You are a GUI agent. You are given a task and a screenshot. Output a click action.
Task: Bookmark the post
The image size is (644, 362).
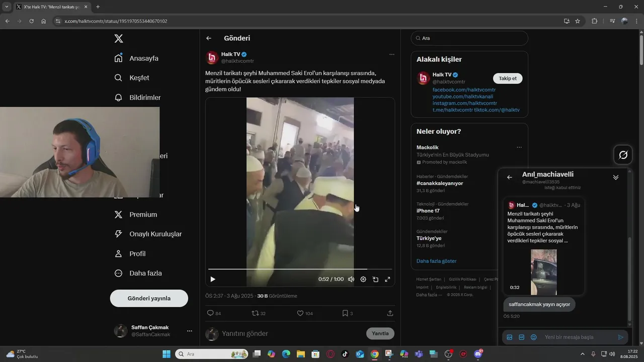pyautogui.click(x=347, y=313)
